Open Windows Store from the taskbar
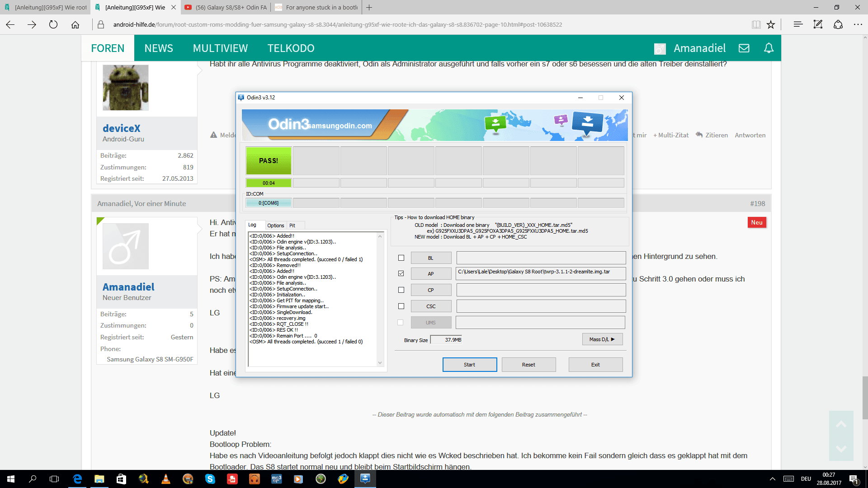868x488 pixels. [x=121, y=479]
